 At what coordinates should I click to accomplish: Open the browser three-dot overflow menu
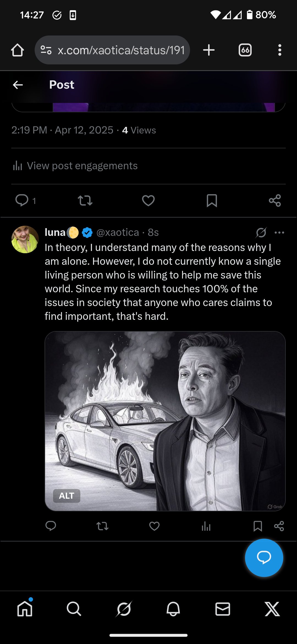280,50
